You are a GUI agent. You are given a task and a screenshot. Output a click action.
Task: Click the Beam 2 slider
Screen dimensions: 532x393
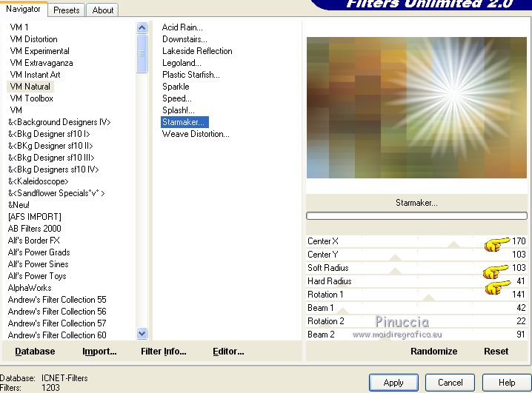pos(416,335)
